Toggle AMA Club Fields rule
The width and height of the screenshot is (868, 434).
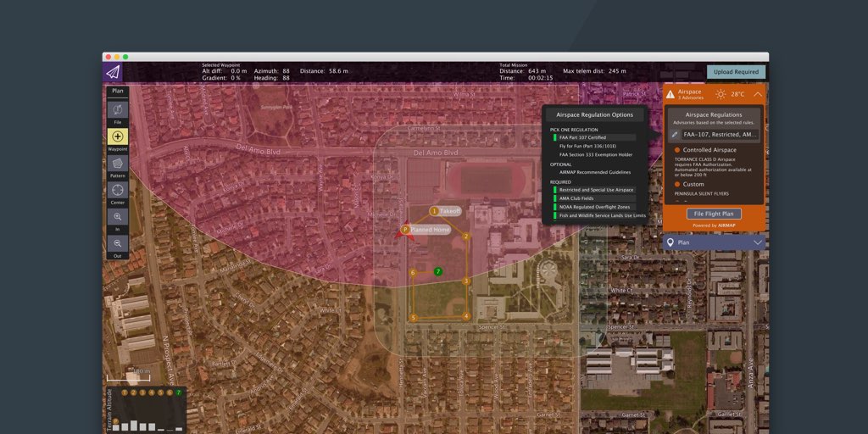[x=593, y=198]
